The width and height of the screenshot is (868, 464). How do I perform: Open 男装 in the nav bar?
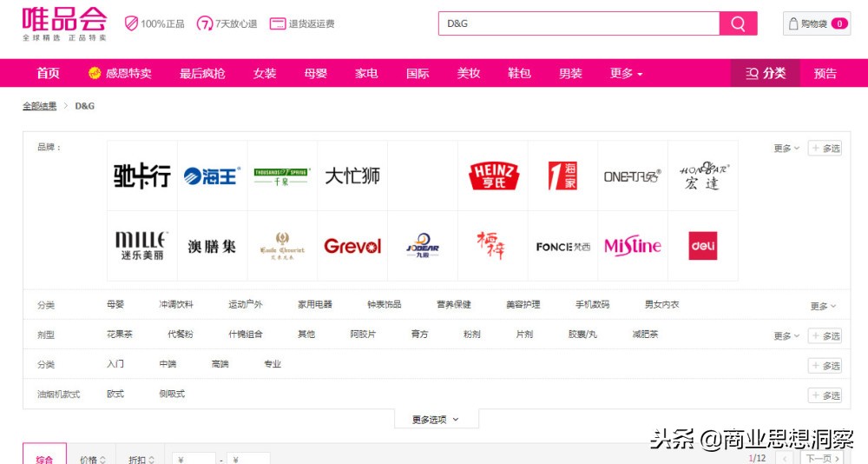570,73
